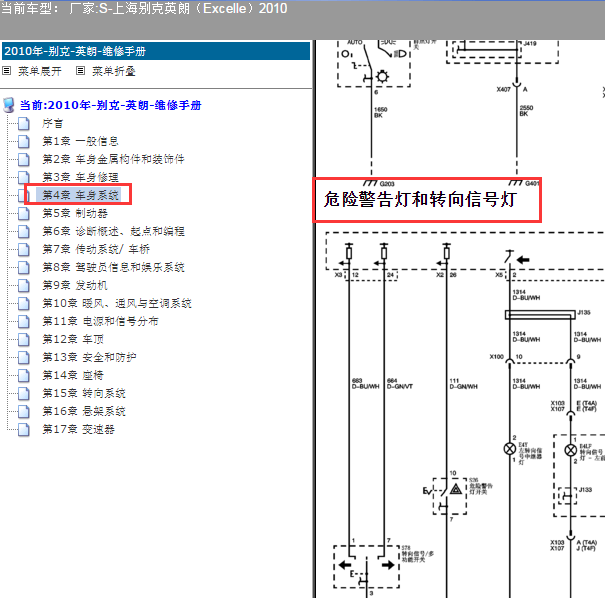Viewport: 605px width, 598px height.
Task: Click the page icon beside 第9章 发动机
Action: 24,285
